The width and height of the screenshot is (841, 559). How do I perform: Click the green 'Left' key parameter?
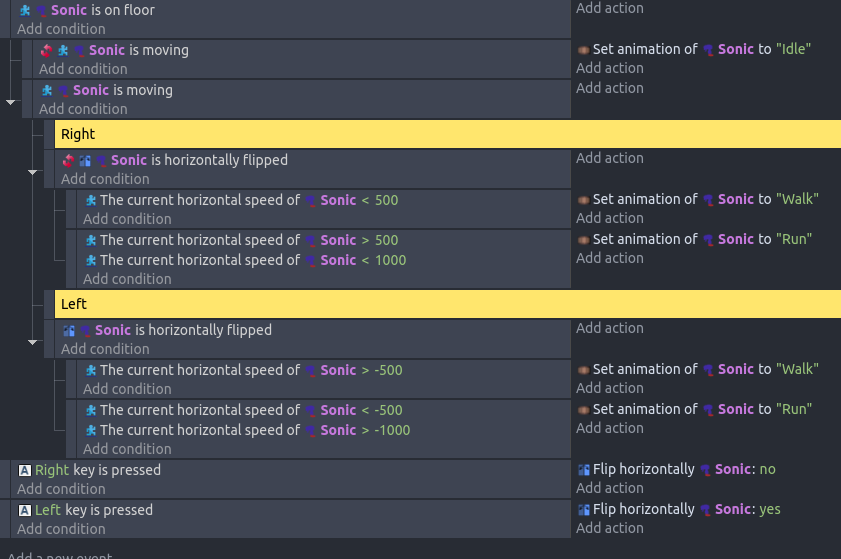pos(48,510)
